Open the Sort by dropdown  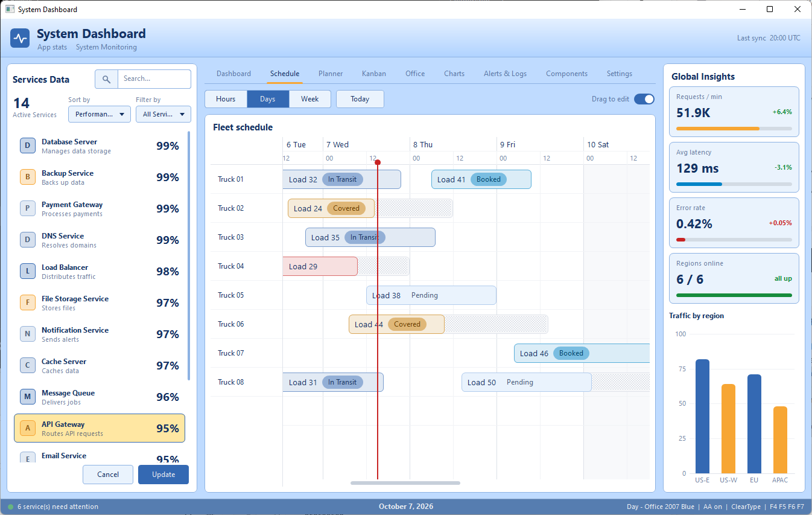point(100,114)
